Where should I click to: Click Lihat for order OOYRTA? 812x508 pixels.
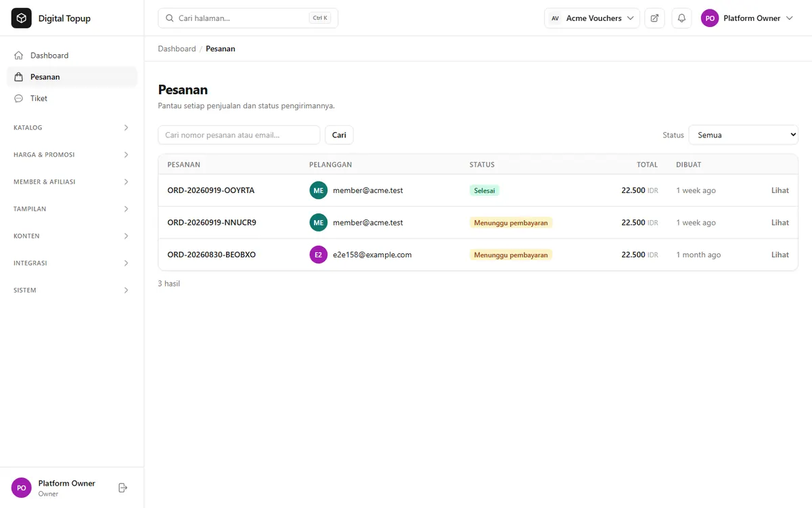click(780, 190)
